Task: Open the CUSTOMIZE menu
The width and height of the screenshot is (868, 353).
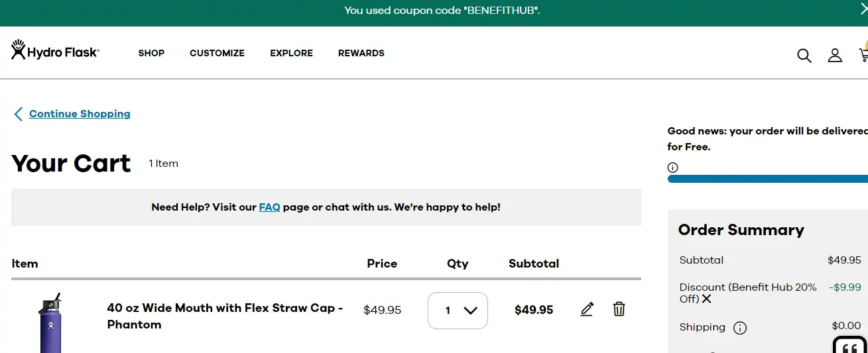Action: (x=217, y=53)
